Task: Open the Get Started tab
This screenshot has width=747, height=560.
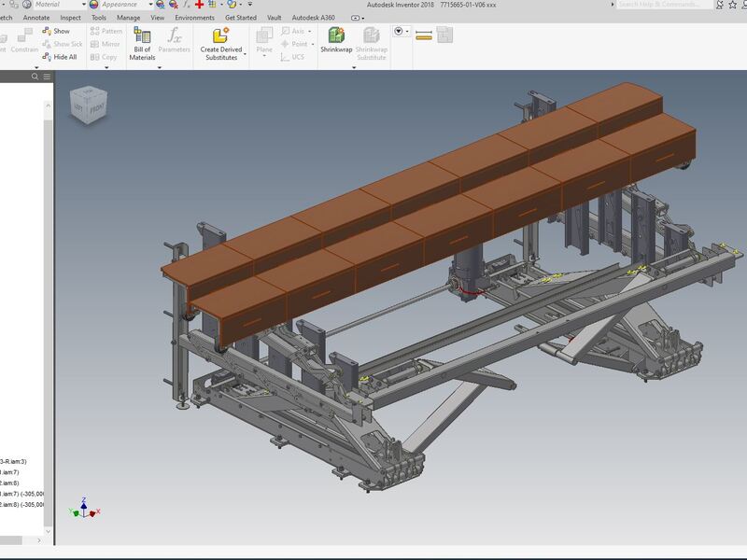Action: 241,18
